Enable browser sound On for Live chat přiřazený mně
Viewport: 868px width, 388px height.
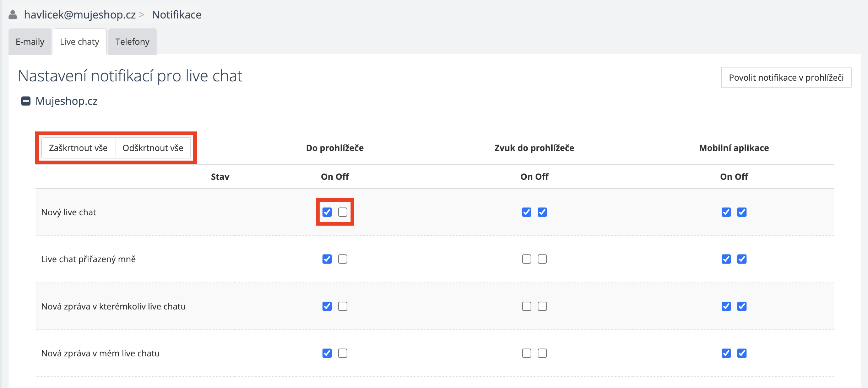(x=527, y=259)
